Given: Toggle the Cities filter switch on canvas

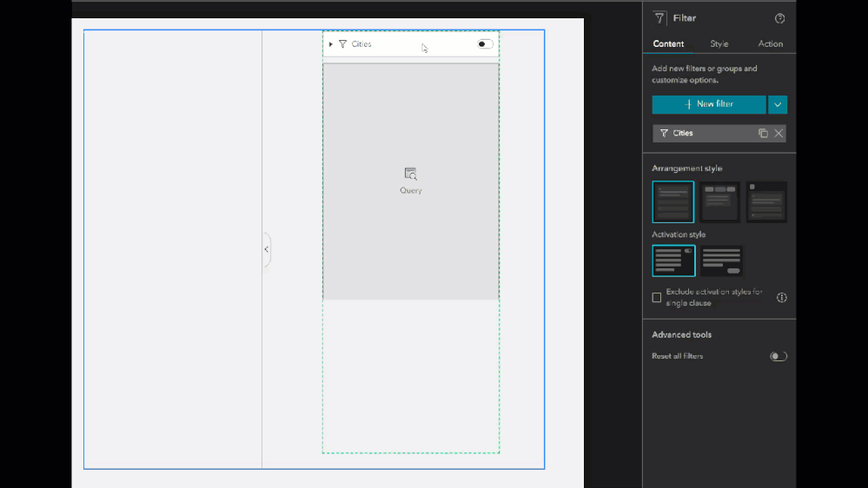Looking at the screenshot, I should tap(485, 44).
